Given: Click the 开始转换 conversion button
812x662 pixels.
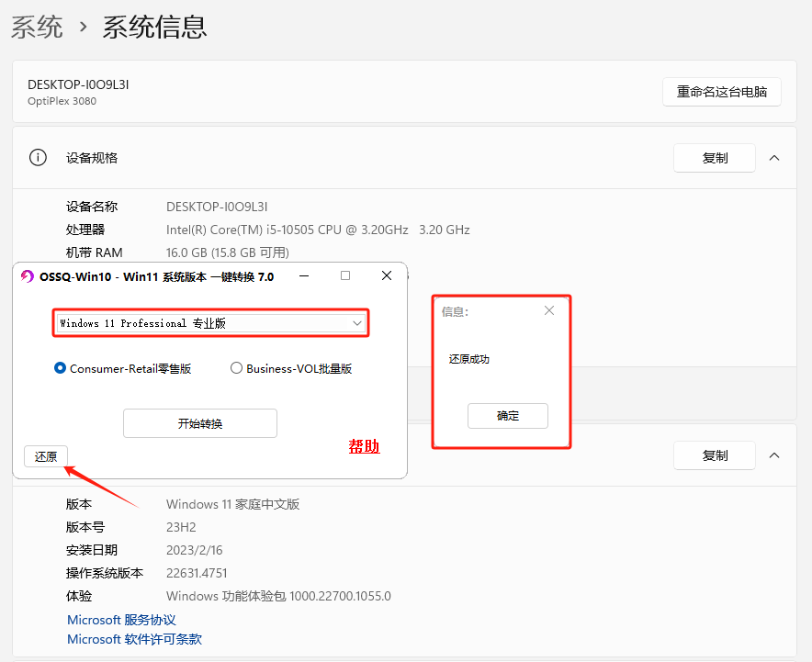Looking at the screenshot, I should pos(199,423).
